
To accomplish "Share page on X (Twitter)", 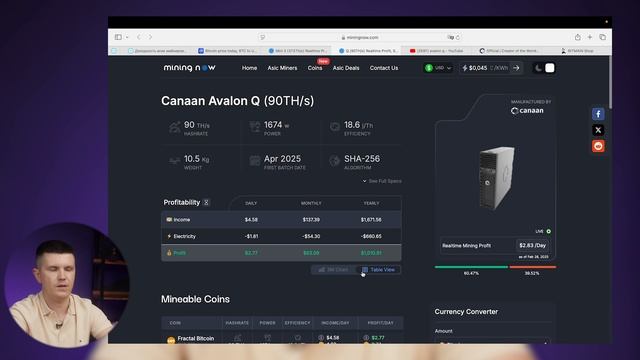I will [598, 130].
